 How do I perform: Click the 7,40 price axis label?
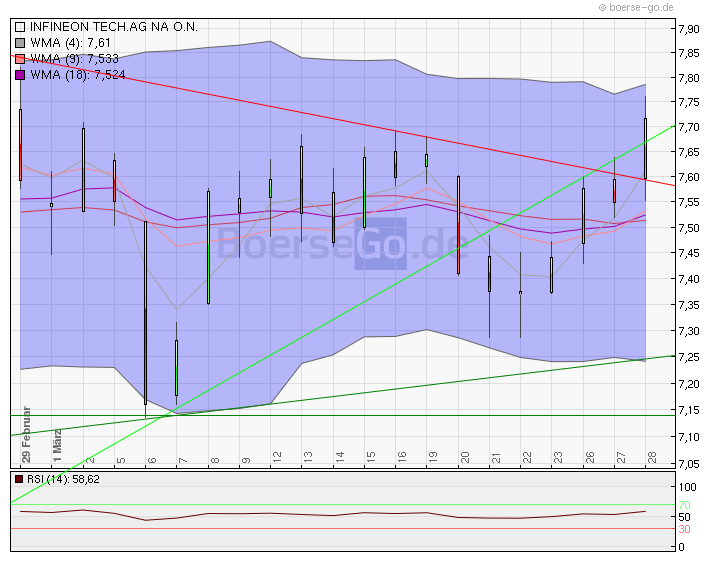tap(689, 279)
